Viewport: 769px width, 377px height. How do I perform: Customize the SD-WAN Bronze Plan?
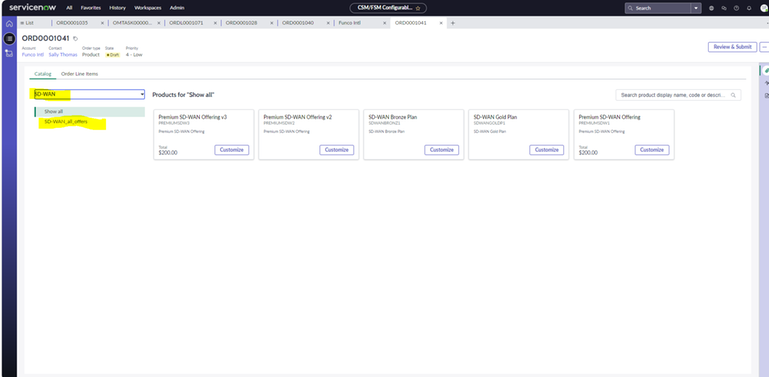pos(441,150)
